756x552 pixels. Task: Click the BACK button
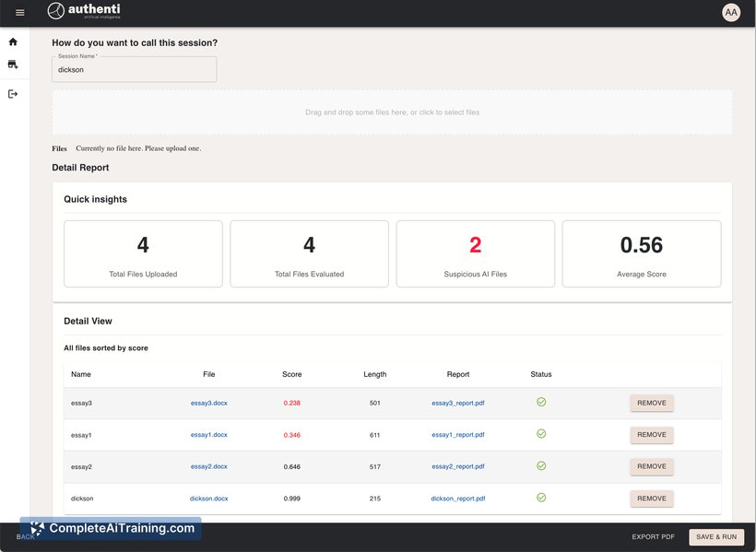coord(25,536)
